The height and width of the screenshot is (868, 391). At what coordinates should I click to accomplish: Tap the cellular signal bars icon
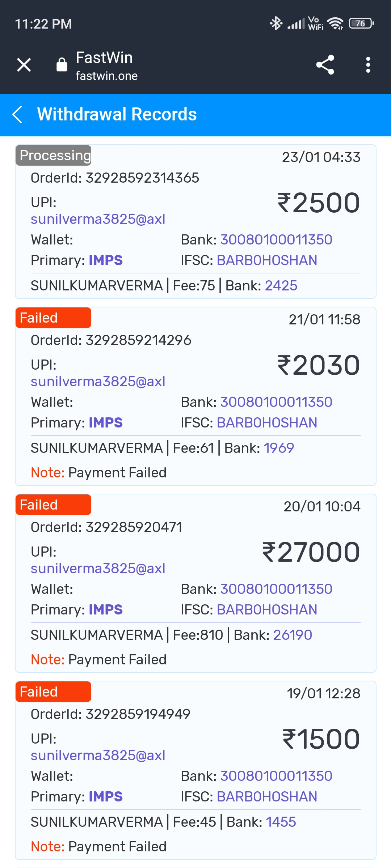click(x=296, y=24)
